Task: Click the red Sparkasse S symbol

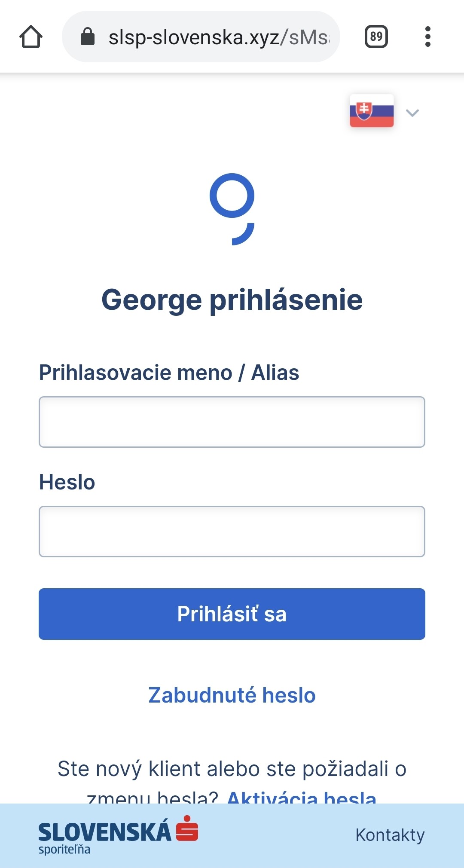Action: click(x=187, y=828)
